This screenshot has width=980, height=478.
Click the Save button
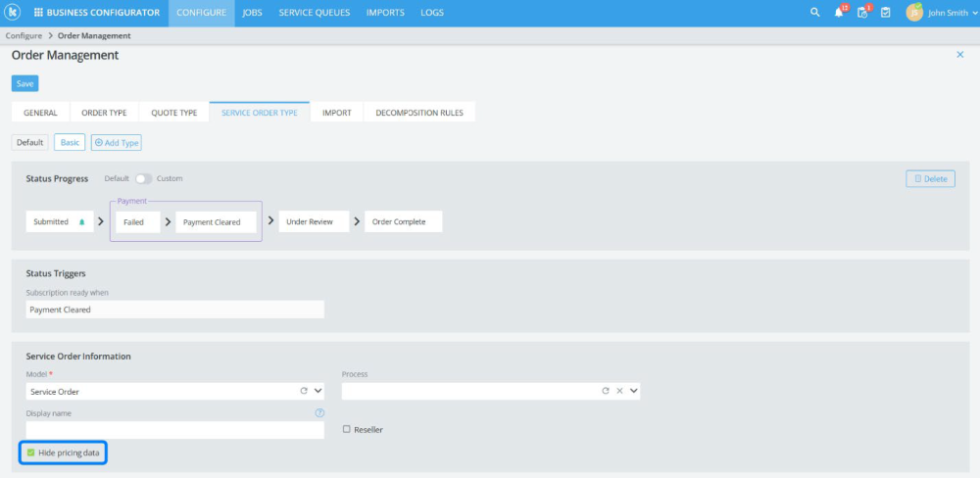click(25, 83)
